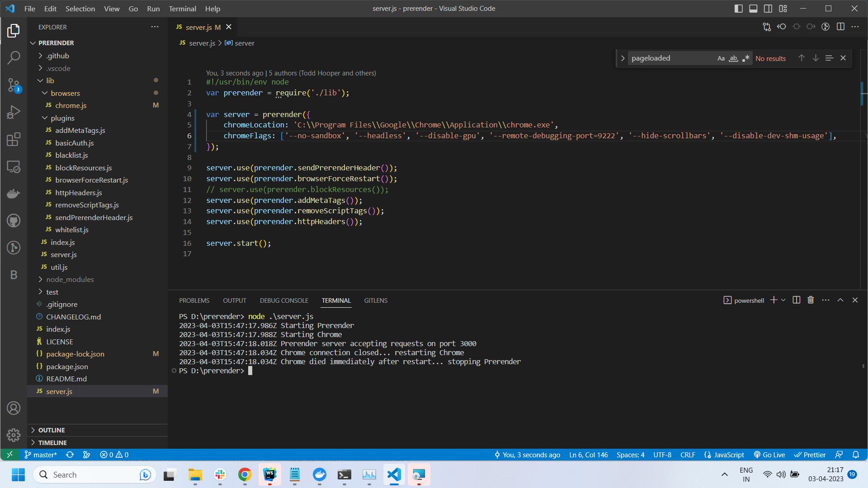Maximize the terminal panel size

pyautogui.click(x=840, y=300)
